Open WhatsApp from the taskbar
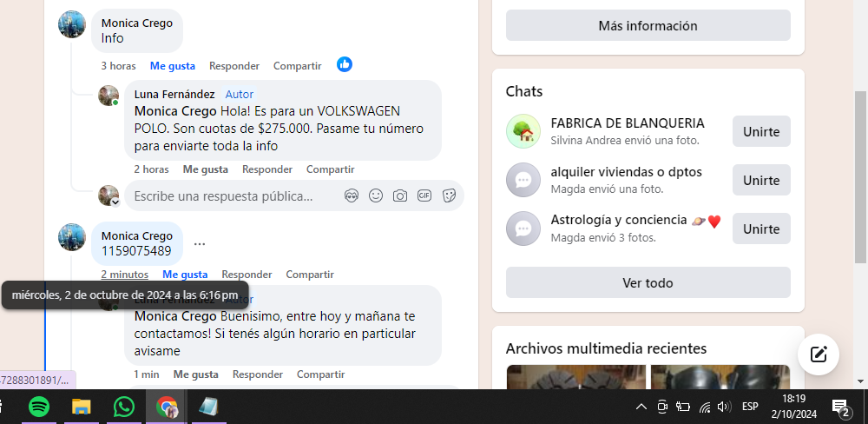 [123, 407]
